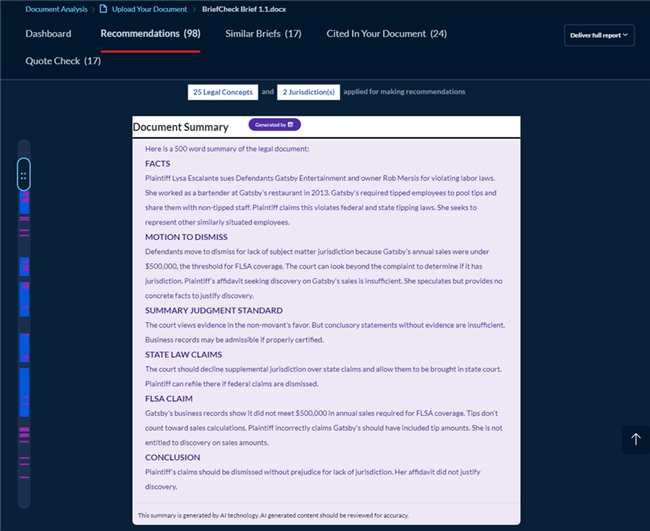
Task: Click the Generated by badge
Action: click(x=274, y=124)
